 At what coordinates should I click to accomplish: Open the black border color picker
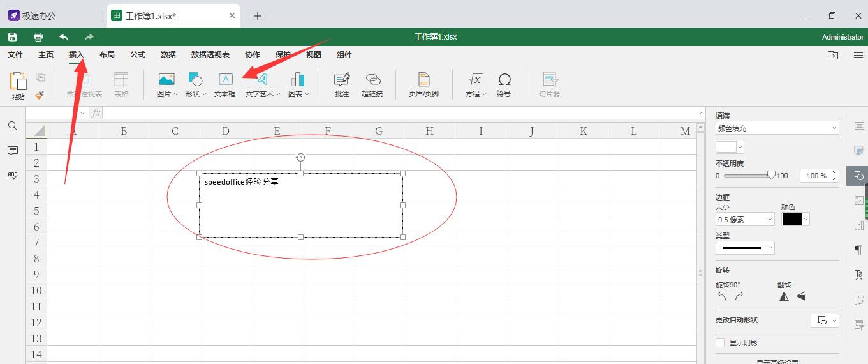tap(795, 219)
